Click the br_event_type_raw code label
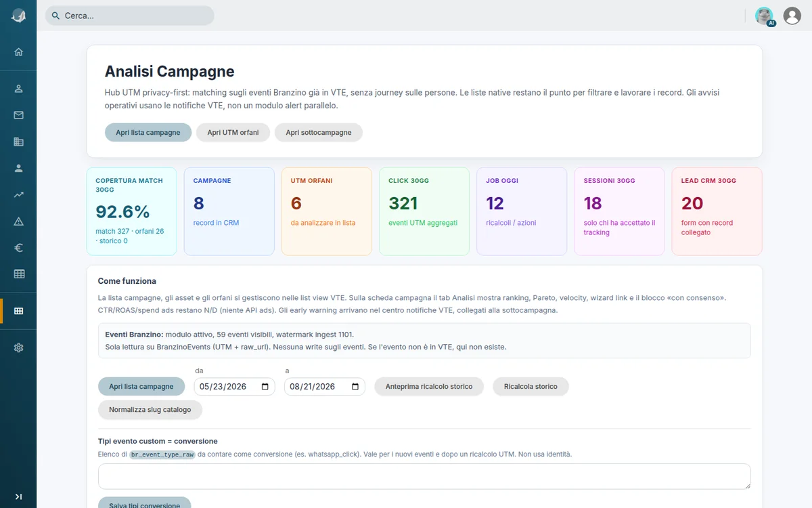This screenshot has width=812, height=508. click(x=162, y=454)
